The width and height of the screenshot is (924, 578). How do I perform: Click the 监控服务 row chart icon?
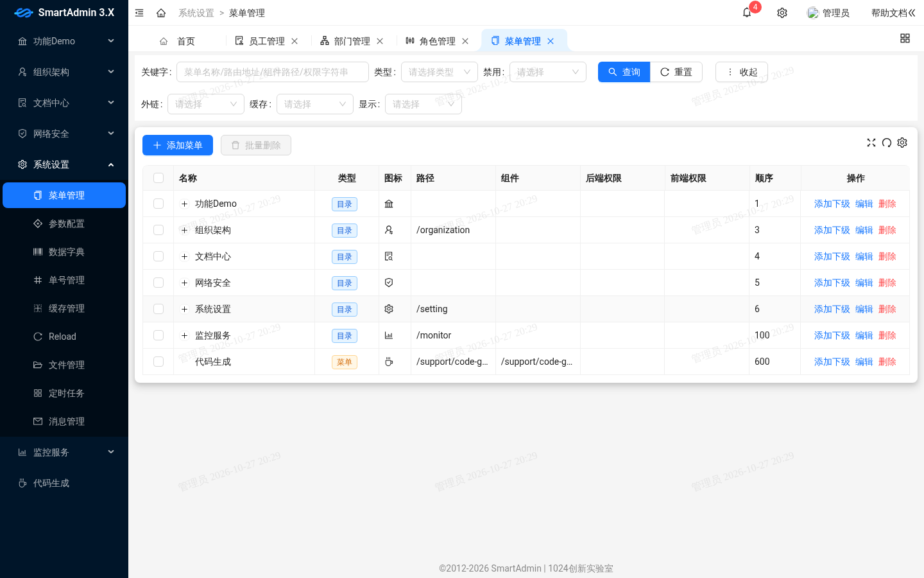click(389, 335)
